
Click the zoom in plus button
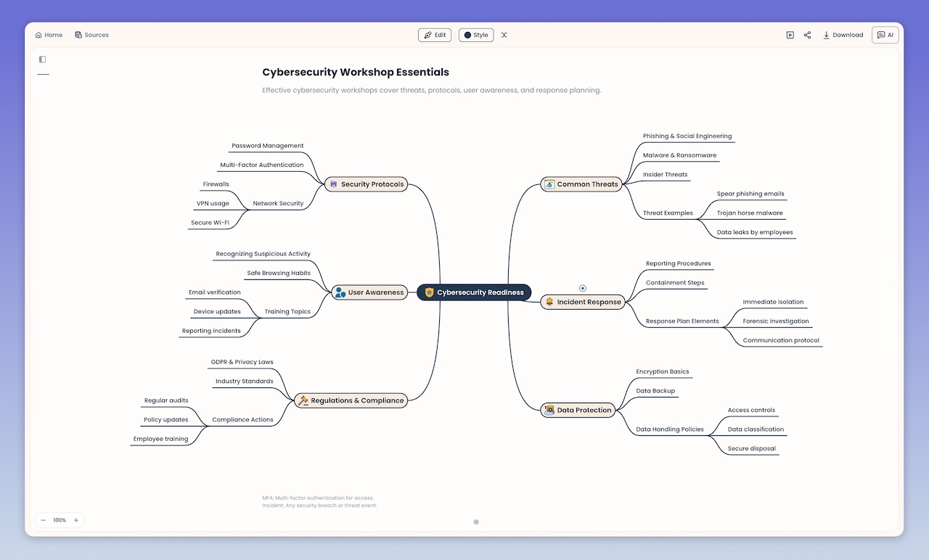pyautogui.click(x=76, y=520)
